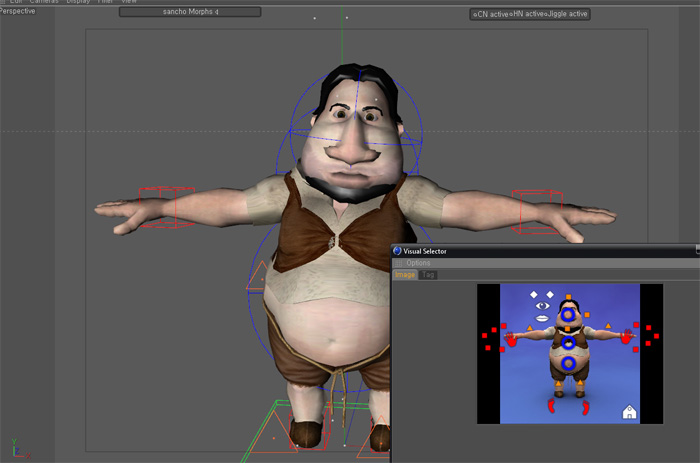
Task: Switch to the Tag tab
Action: pyautogui.click(x=428, y=275)
